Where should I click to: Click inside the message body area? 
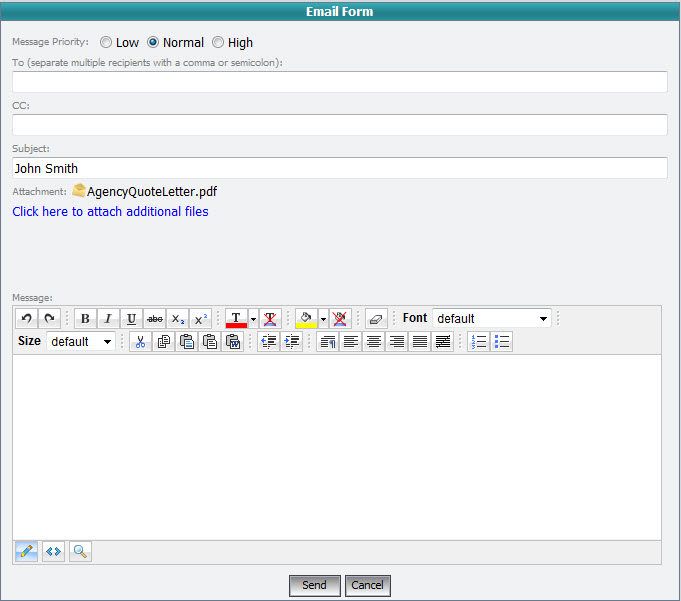337,447
